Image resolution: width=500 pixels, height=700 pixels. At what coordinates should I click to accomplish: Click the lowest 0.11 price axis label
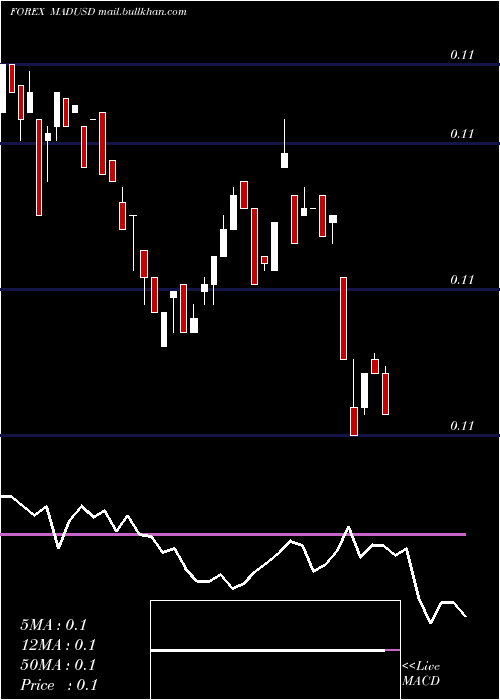[462, 425]
